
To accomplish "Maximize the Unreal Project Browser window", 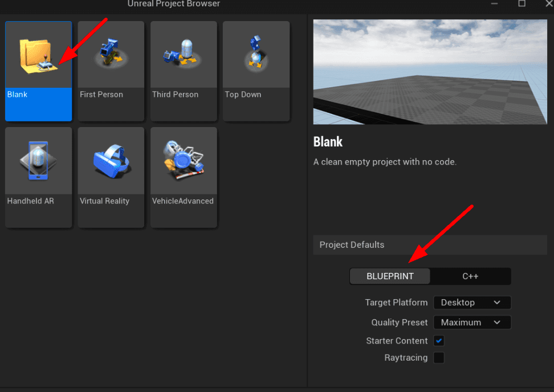I will tap(522, 3).
